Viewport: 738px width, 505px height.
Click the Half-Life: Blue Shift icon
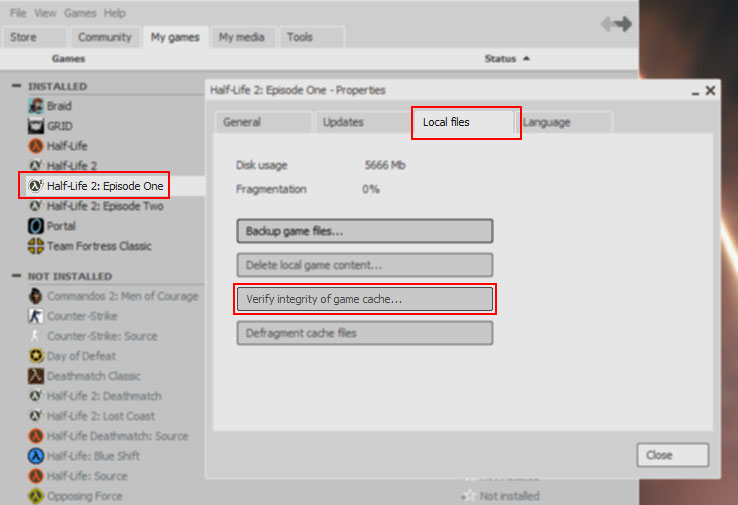pos(36,456)
